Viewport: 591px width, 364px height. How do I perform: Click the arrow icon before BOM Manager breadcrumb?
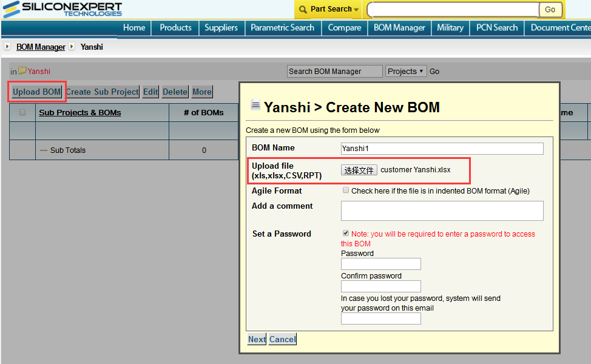coord(7,47)
